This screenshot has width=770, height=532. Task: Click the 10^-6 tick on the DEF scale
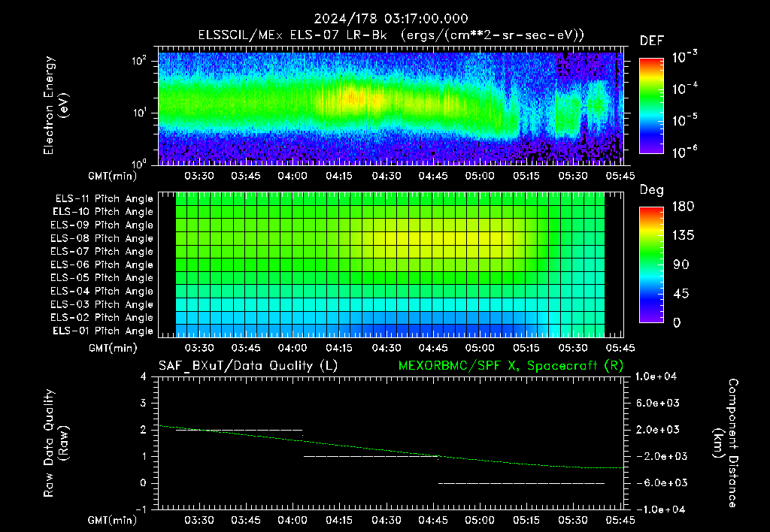click(x=685, y=152)
